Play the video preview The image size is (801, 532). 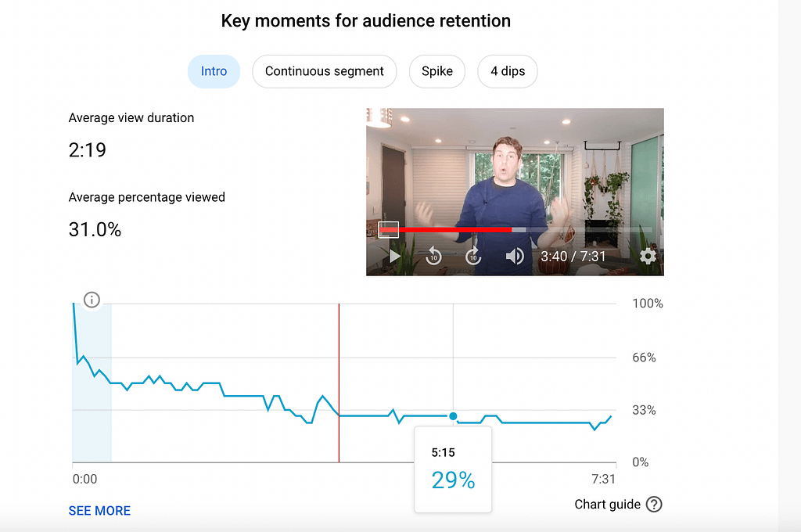click(394, 256)
